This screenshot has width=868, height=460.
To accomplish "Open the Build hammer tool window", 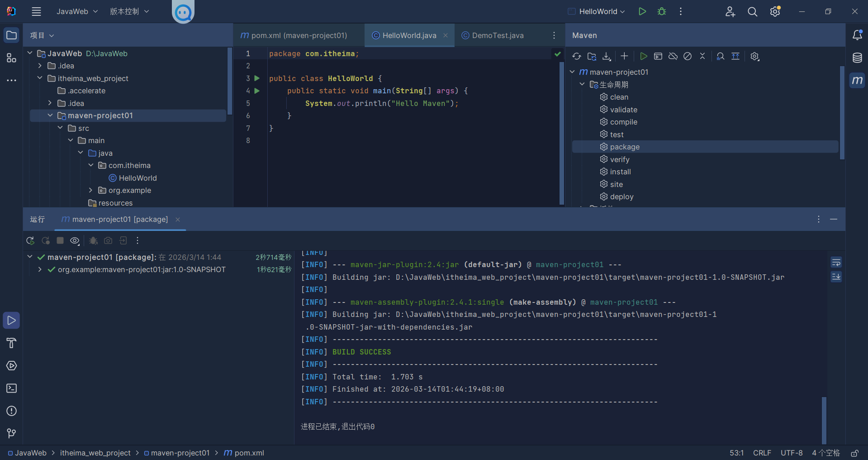I will click(x=11, y=343).
